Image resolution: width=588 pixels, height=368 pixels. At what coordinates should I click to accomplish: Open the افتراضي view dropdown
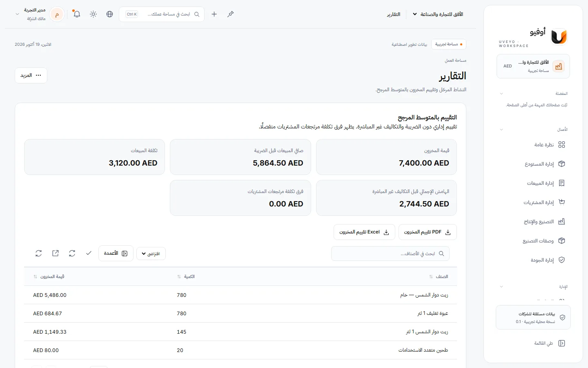(x=151, y=254)
